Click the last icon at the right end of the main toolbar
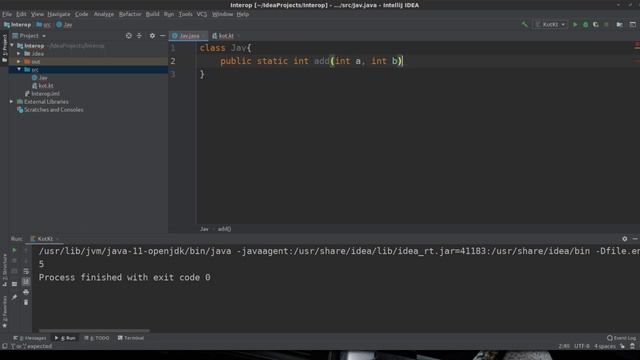This screenshot has height=360, width=640. 633,24
